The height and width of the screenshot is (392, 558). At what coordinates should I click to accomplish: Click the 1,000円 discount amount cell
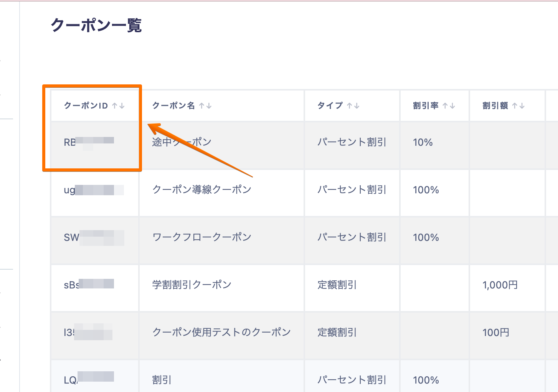500,285
